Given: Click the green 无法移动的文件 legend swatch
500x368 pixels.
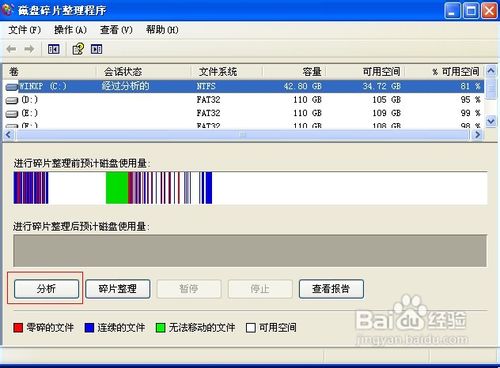Looking at the screenshot, I should click(x=160, y=328).
